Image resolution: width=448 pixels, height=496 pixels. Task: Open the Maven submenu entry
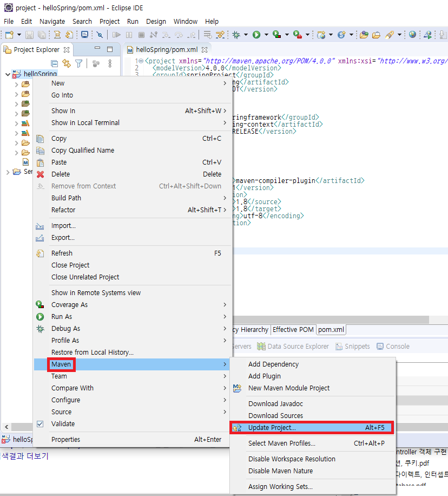pyautogui.click(x=133, y=364)
